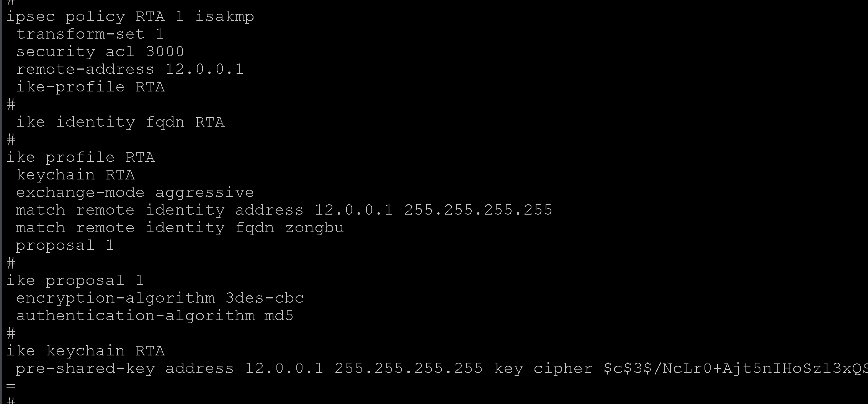Viewport: 868px width, 404px height.
Task: Click the 'ike identity fqdn RTA' line
Action: pos(120,122)
